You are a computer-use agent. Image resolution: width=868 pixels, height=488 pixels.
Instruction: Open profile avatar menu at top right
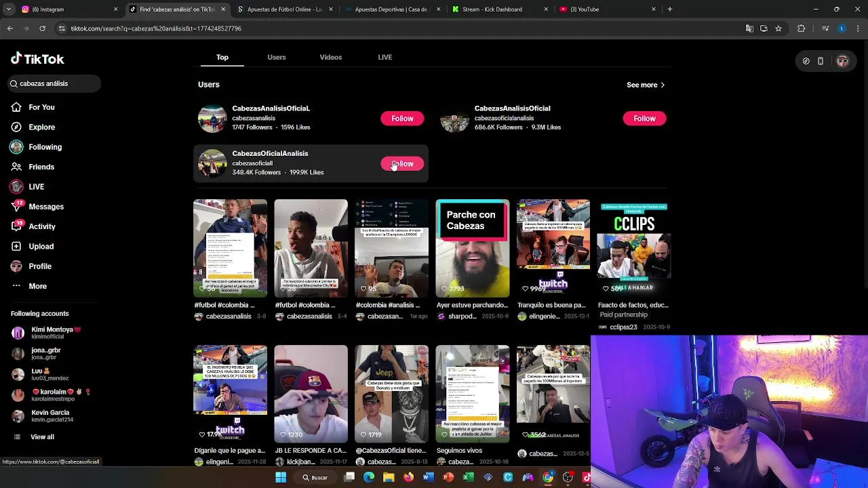click(x=842, y=61)
